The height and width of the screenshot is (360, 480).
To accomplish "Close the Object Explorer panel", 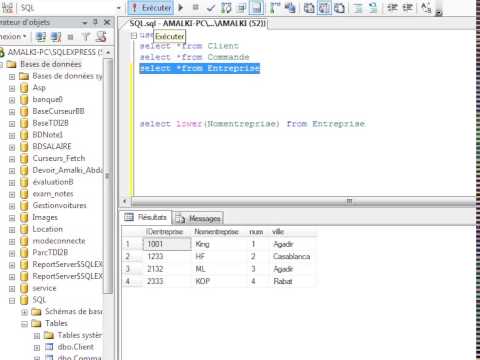I will 107,22.
